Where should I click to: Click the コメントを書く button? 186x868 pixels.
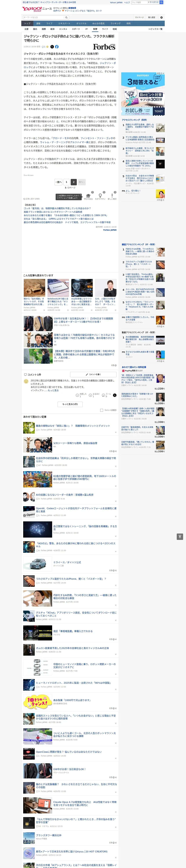click(93, 374)
